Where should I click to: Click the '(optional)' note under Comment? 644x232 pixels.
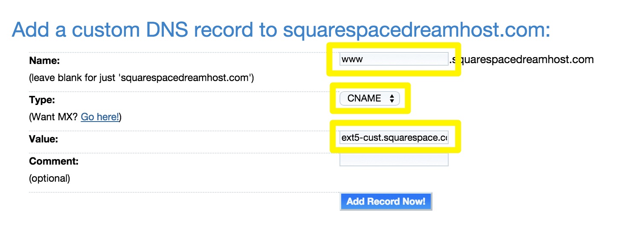(49, 178)
